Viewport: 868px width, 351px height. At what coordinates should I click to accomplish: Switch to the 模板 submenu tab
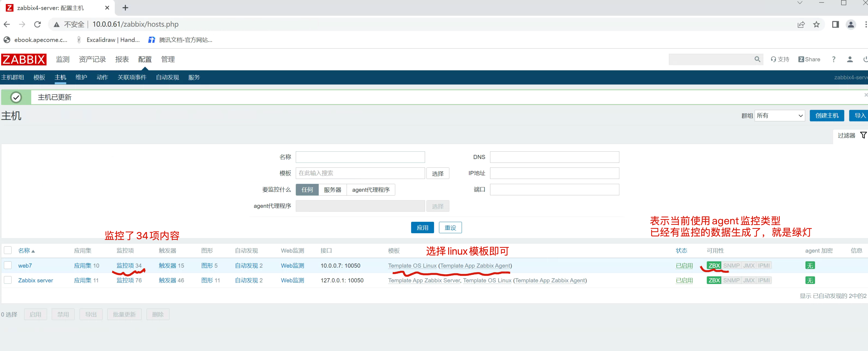[x=39, y=77]
